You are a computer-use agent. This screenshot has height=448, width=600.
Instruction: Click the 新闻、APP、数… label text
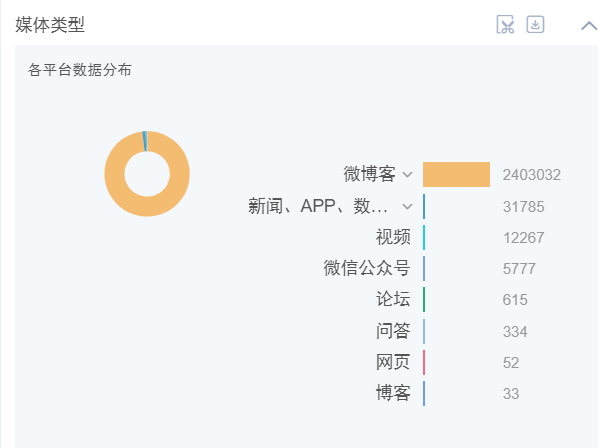click(318, 206)
